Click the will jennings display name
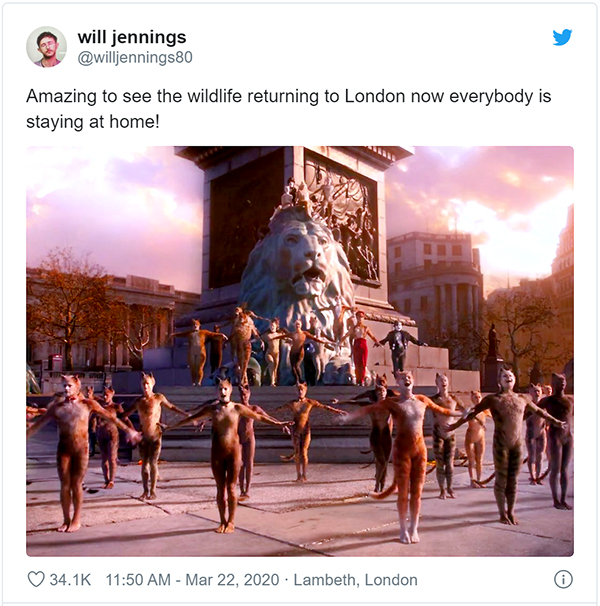Image resolution: width=600 pixels, height=606 pixels. point(132,37)
